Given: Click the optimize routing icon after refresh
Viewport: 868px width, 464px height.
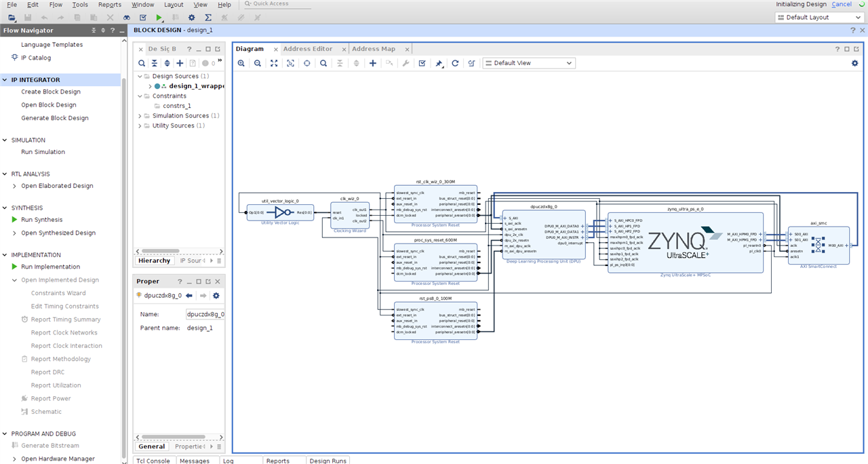Looking at the screenshot, I should click(x=471, y=63).
